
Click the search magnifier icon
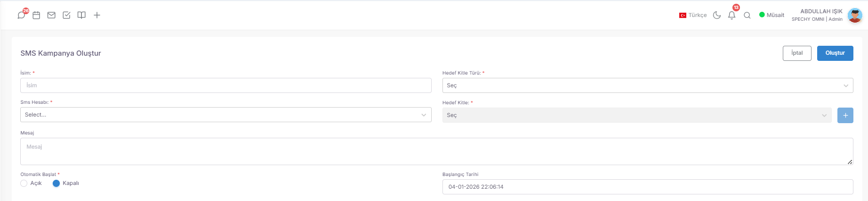click(747, 15)
